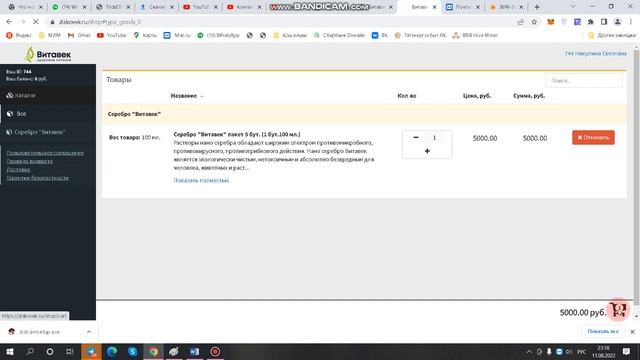Click the quantity field showing 1
The height and width of the screenshot is (360, 640).
[434, 138]
